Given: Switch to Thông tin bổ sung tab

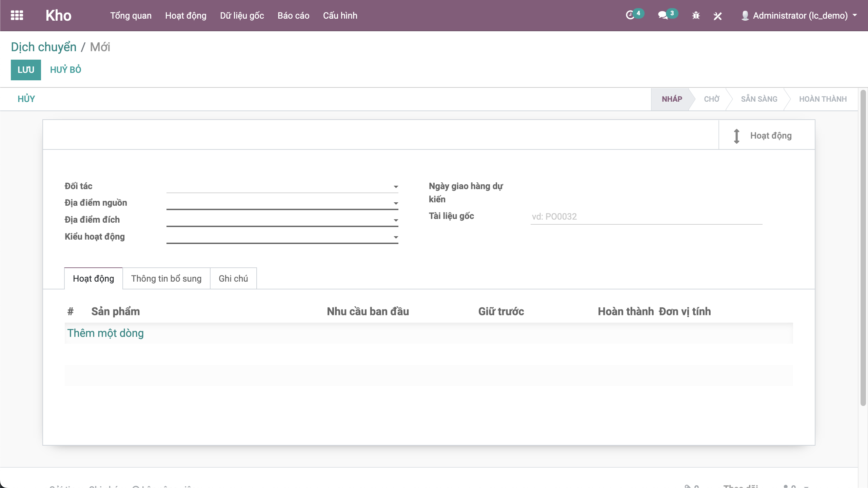Looking at the screenshot, I should pyautogui.click(x=166, y=279).
